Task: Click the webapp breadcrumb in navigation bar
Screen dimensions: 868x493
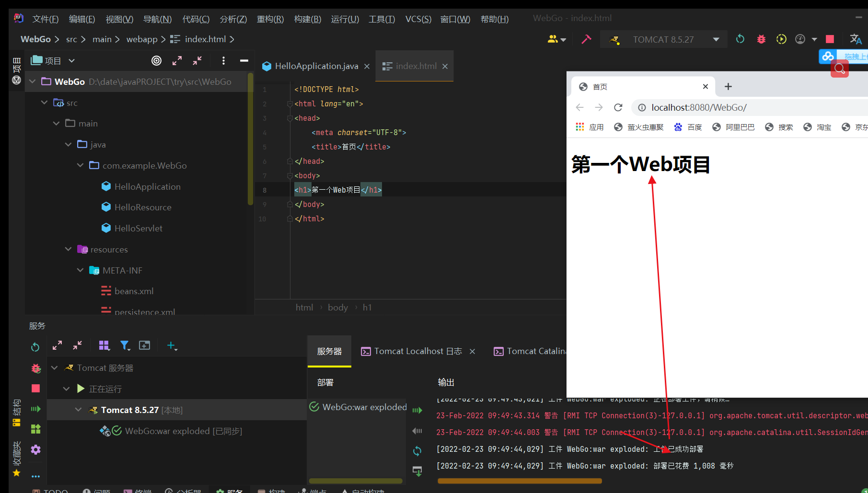Action: 142,39
